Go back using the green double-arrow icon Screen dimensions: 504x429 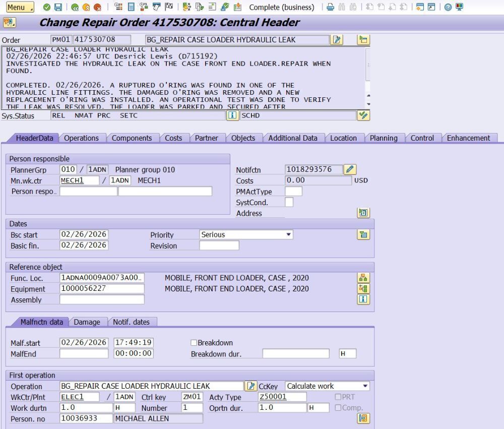tap(75, 7)
